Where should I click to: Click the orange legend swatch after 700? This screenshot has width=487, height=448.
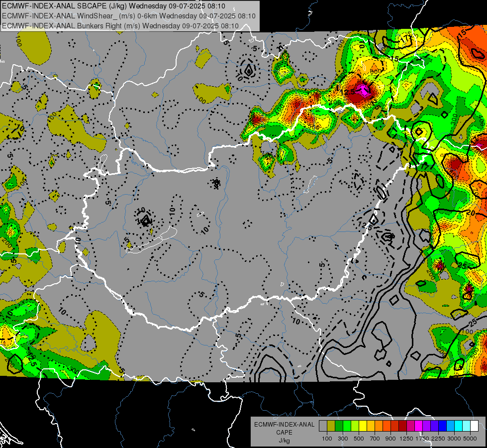tap(379, 426)
